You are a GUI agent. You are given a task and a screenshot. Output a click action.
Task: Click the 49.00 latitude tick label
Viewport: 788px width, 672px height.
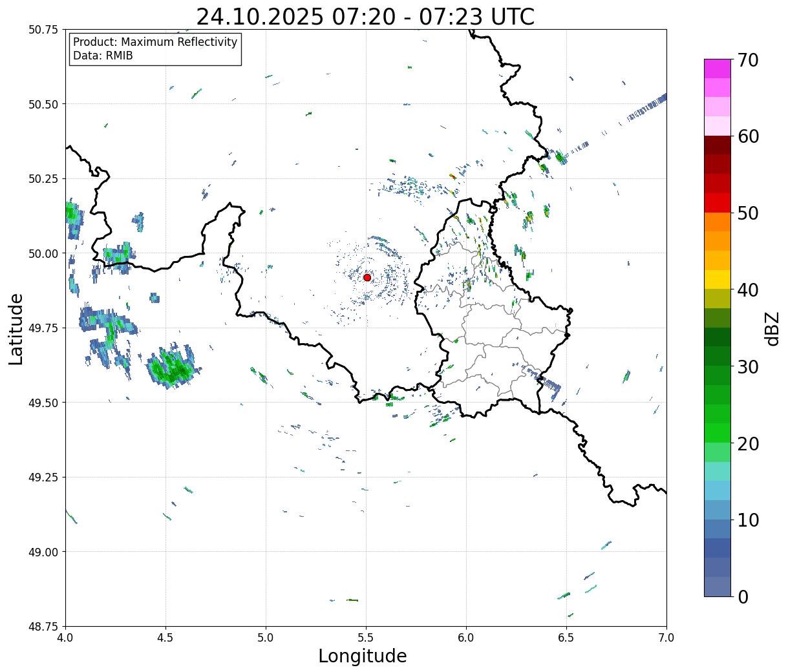(x=43, y=552)
